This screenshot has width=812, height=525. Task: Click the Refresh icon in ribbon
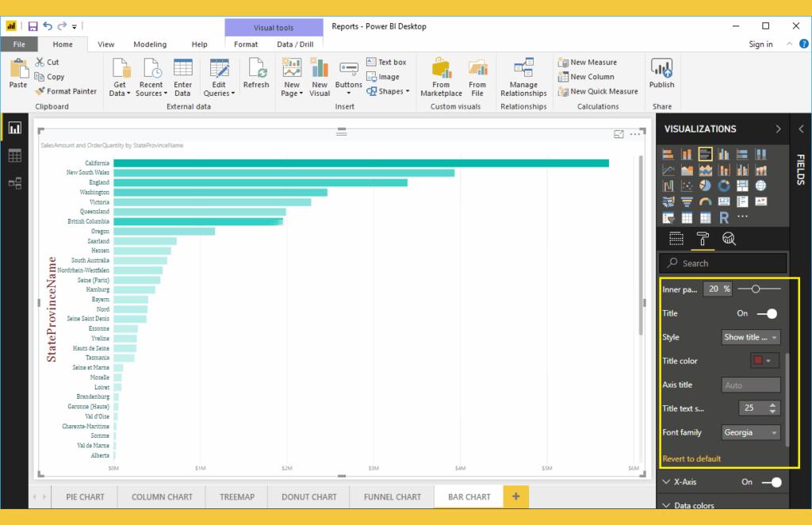[x=256, y=77]
